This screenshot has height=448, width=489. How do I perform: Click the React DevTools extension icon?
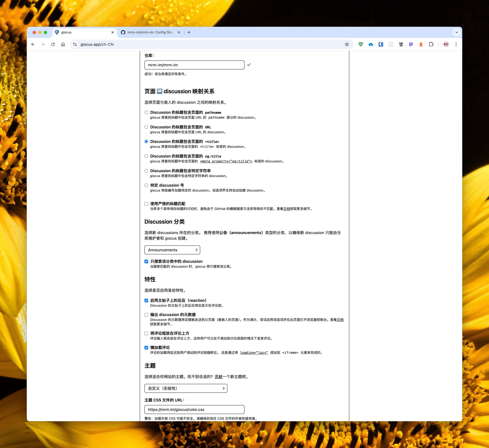(391, 44)
